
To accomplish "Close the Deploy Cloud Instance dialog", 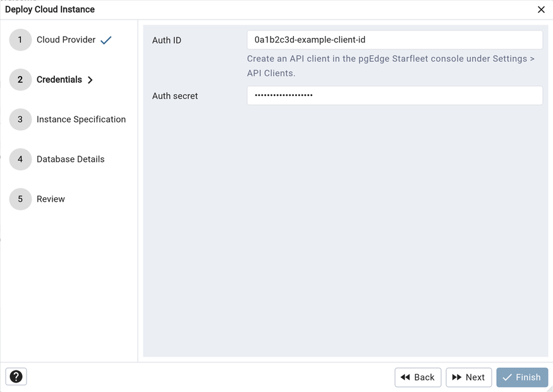I will coord(541,9).
